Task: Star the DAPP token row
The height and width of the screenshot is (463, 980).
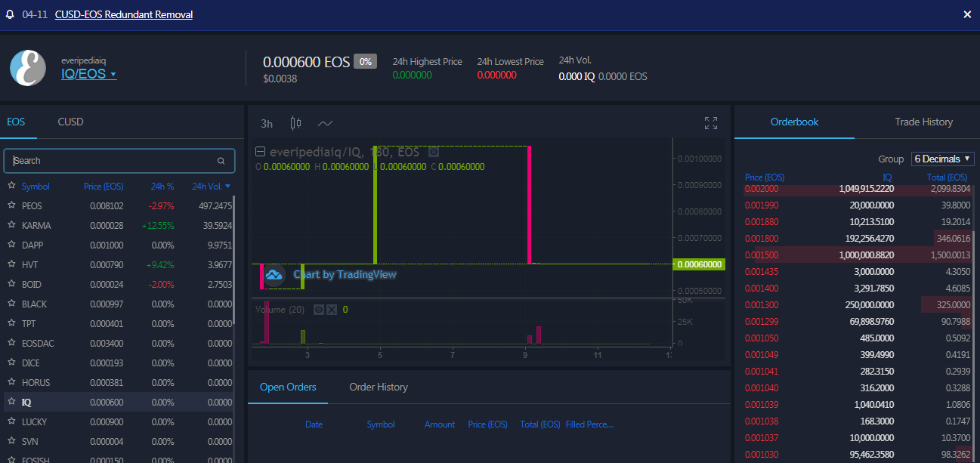Action: pos(11,245)
